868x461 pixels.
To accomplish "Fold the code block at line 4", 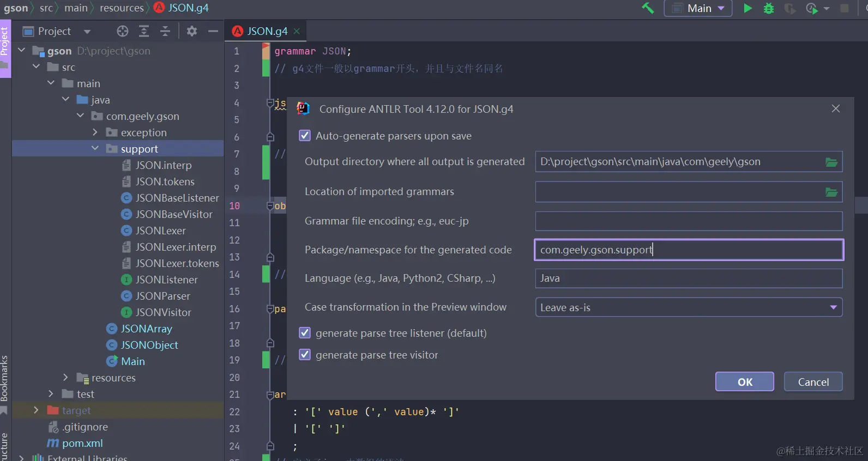I will 270,102.
